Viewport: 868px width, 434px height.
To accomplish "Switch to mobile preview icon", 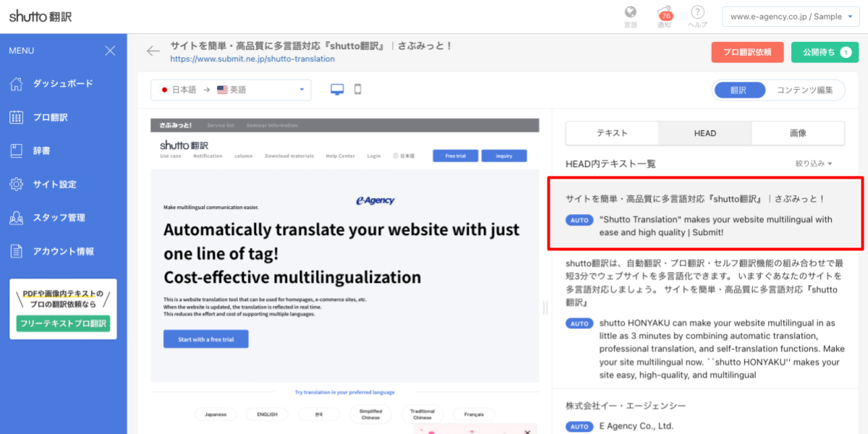I will point(357,90).
